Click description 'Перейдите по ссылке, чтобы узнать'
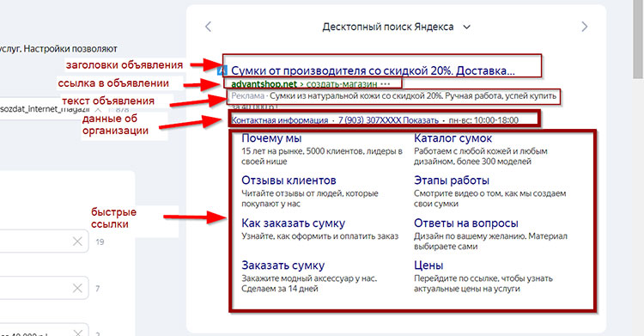The image size is (644, 336). click(483, 284)
